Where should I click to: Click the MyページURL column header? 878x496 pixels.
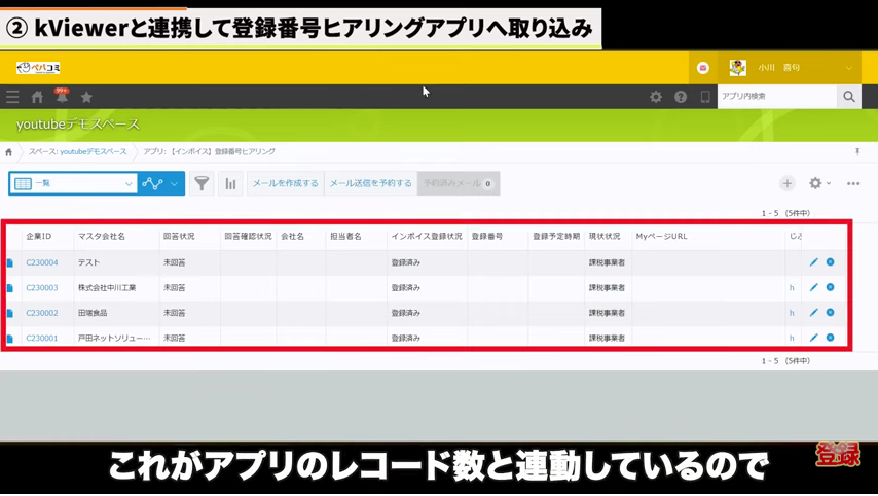click(661, 237)
